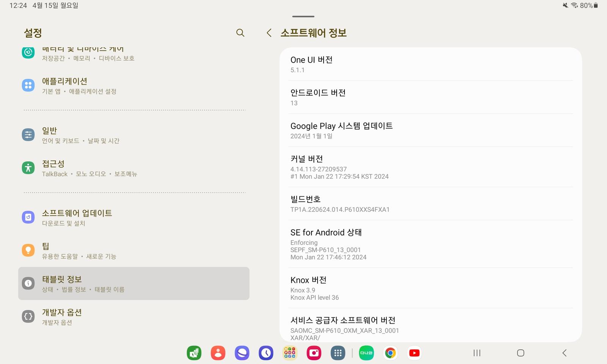607x364 pixels.
Task: Open the app drawer from dock
Action: [338, 353]
